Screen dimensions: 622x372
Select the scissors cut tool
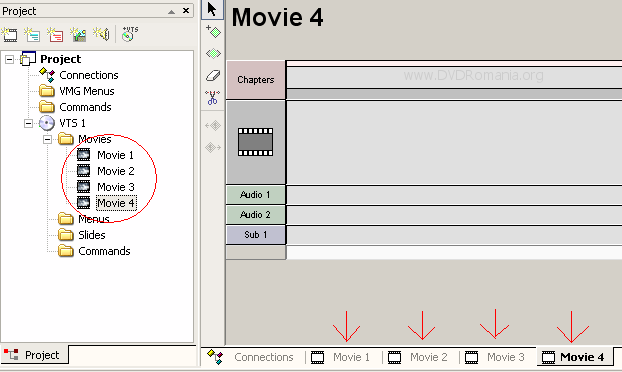click(213, 98)
